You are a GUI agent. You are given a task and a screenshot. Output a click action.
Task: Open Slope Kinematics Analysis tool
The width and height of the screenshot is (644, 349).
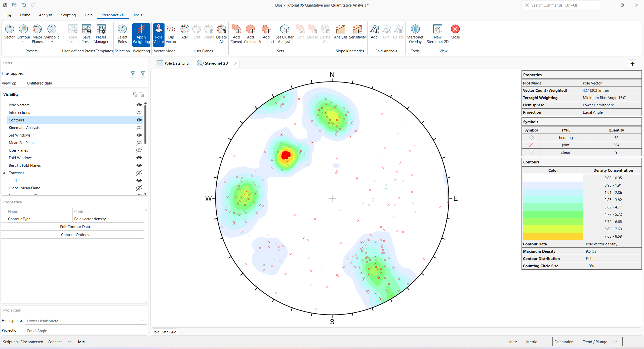(340, 33)
